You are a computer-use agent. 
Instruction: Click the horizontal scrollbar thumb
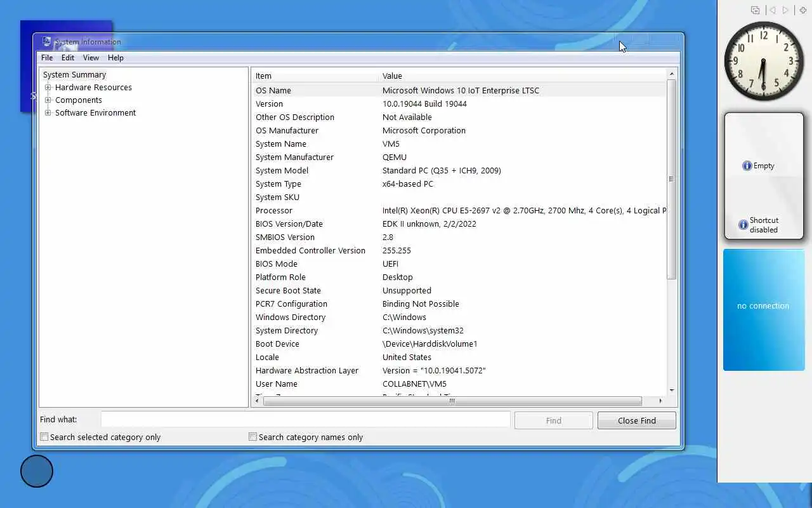click(x=452, y=401)
